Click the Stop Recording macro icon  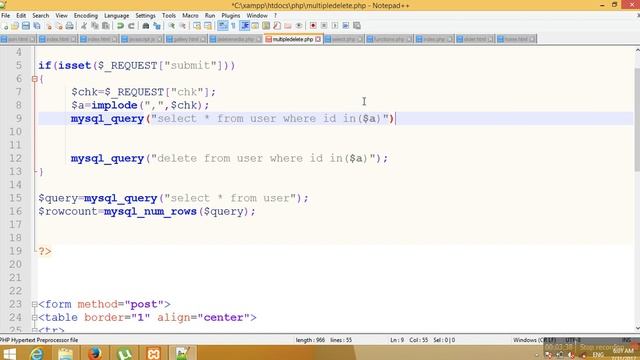[324, 26]
